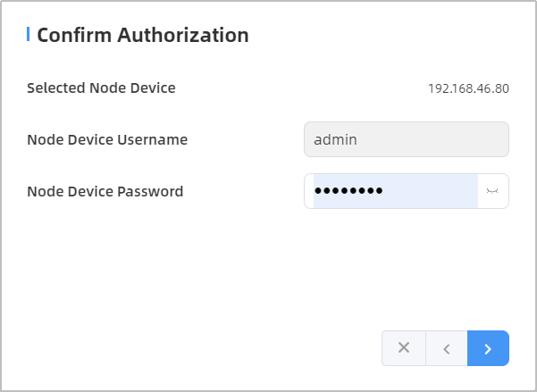Click the X cancel button

(x=404, y=348)
